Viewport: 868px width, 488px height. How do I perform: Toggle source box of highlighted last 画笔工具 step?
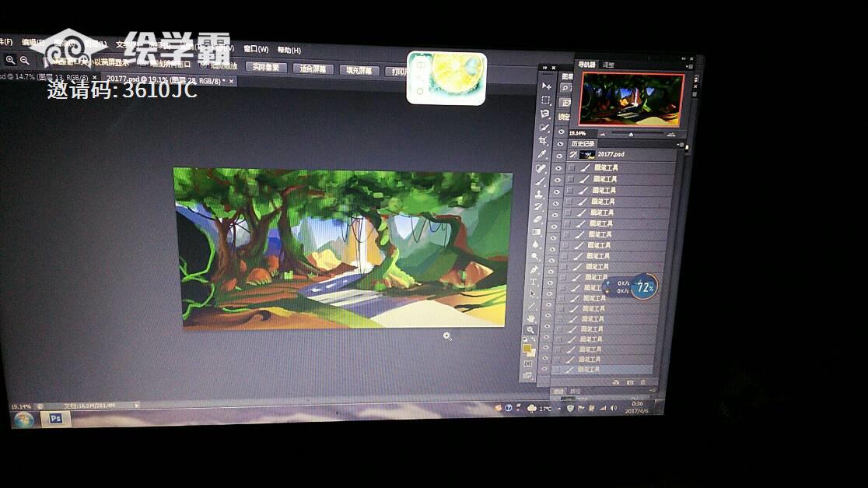click(558, 370)
